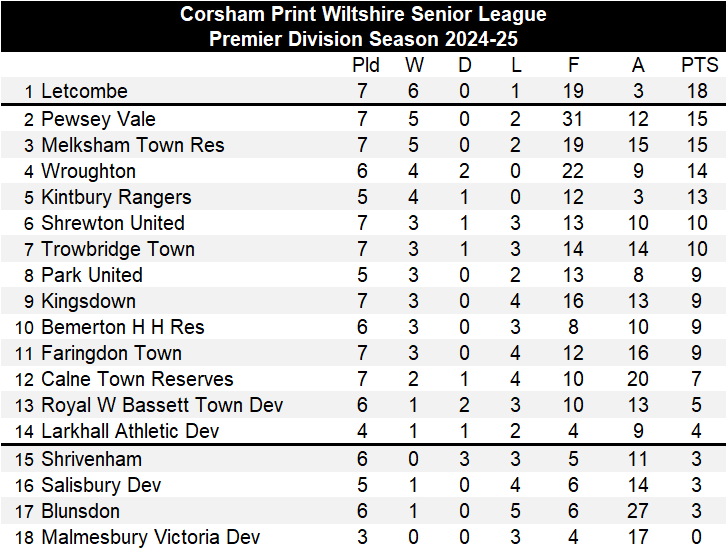Click Blunsdon's goals against value 27

tap(637, 512)
